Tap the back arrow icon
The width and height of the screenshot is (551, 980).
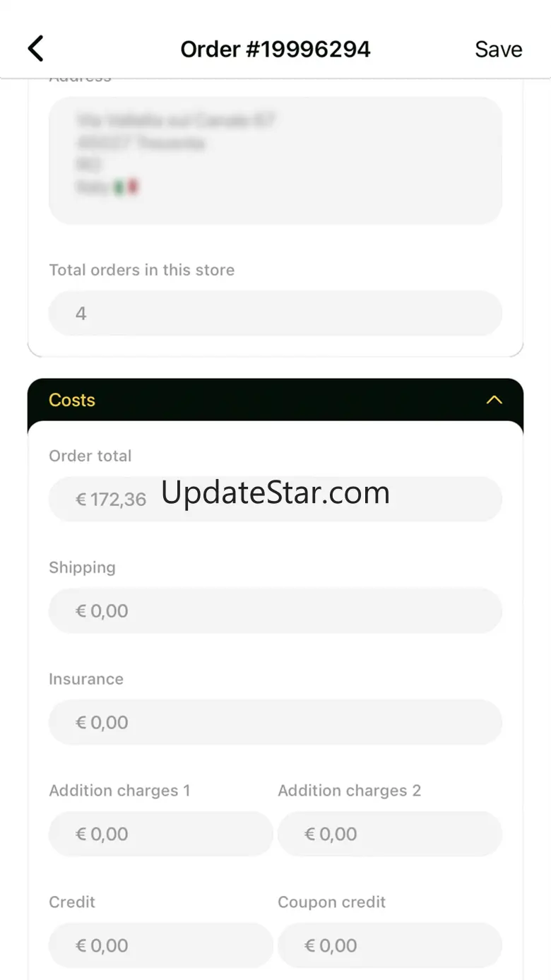35,49
